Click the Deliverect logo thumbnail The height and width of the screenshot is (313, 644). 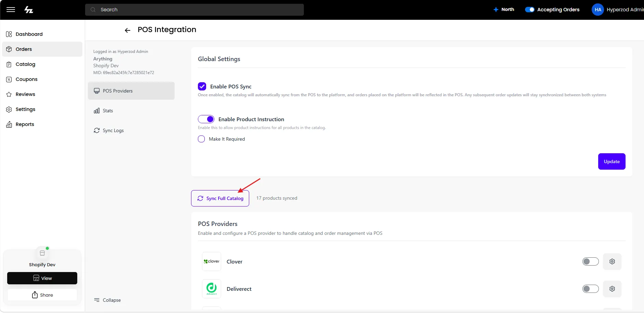click(x=212, y=289)
